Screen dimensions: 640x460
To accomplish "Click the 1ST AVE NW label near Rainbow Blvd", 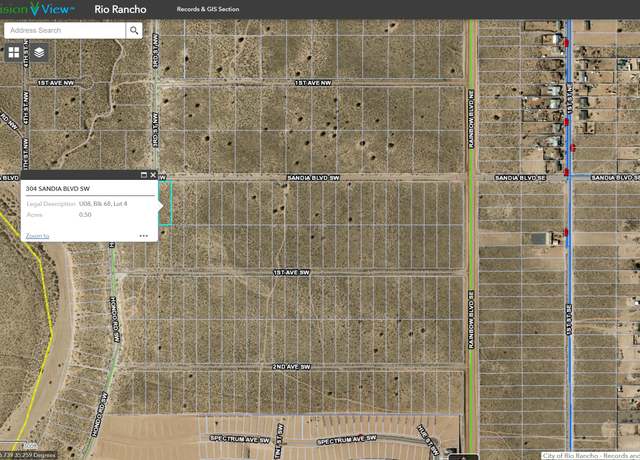I will 313,83.
